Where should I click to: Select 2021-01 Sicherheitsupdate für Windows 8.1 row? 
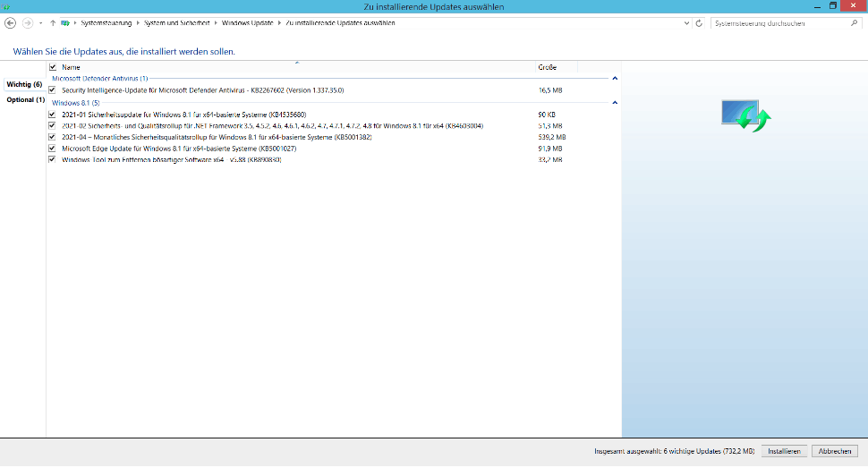click(183, 115)
